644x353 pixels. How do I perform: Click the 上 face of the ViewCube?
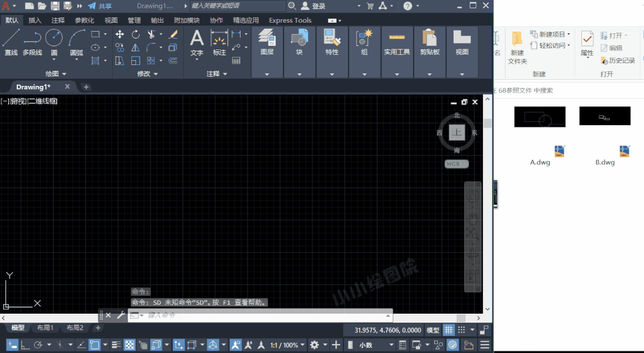point(457,132)
